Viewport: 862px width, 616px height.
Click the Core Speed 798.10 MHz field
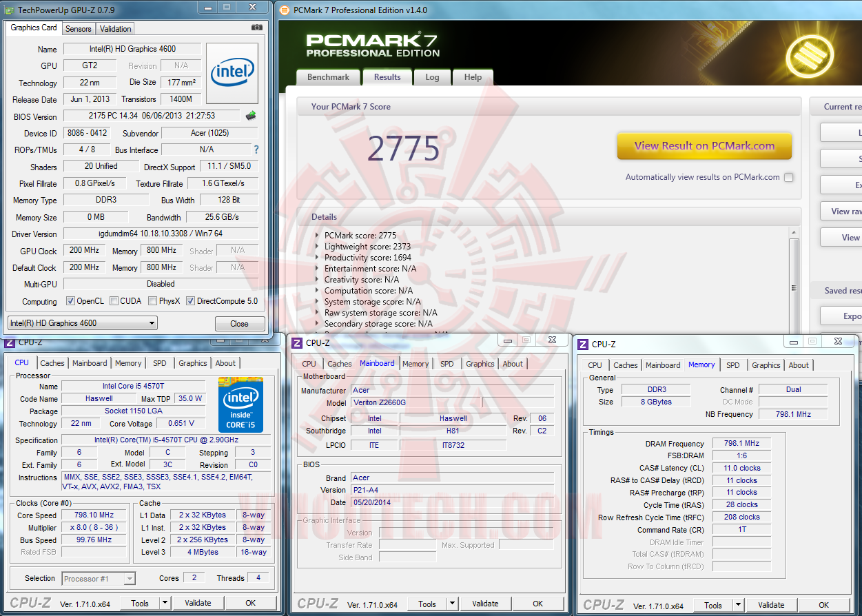94,515
